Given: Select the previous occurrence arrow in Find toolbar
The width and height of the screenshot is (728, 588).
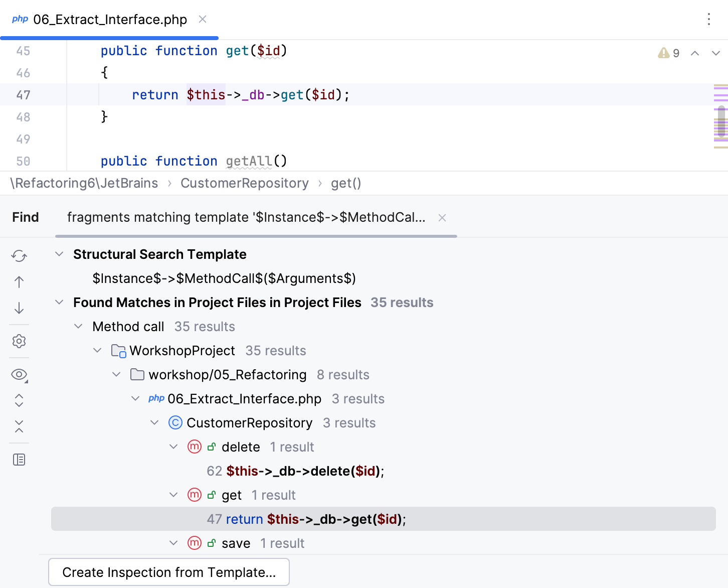Looking at the screenshot, I should coord(19,282).
